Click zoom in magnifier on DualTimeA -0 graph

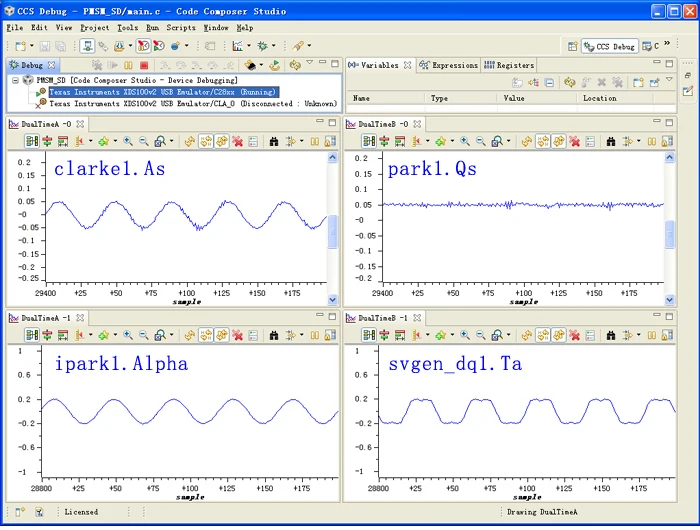click(x=128, y=142)
